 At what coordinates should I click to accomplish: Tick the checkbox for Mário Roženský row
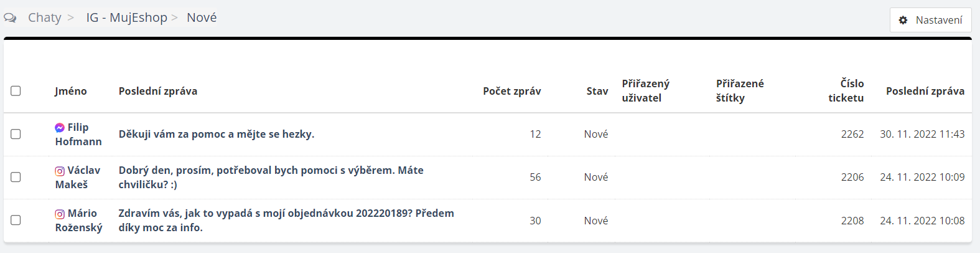click(x=16, y=220)
